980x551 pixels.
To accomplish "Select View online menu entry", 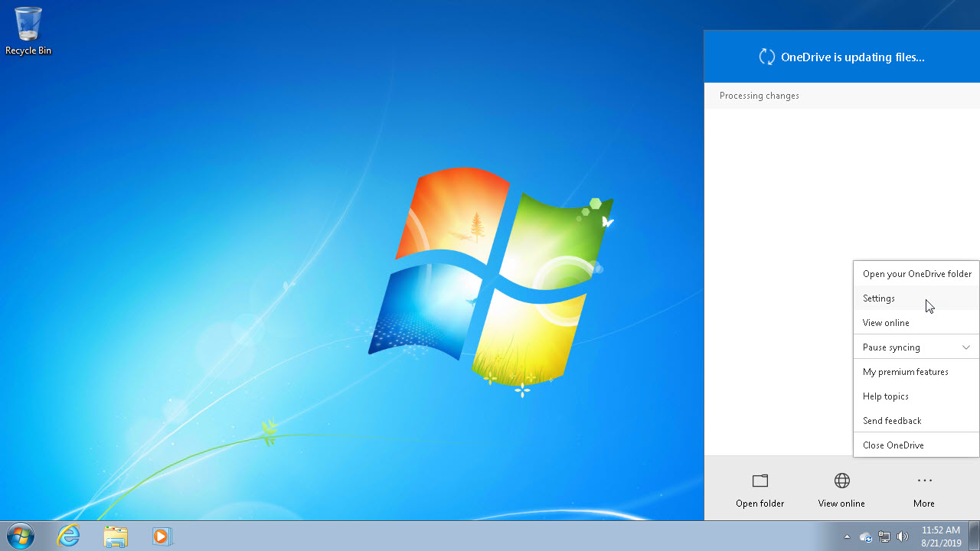I will coord(916,323).
